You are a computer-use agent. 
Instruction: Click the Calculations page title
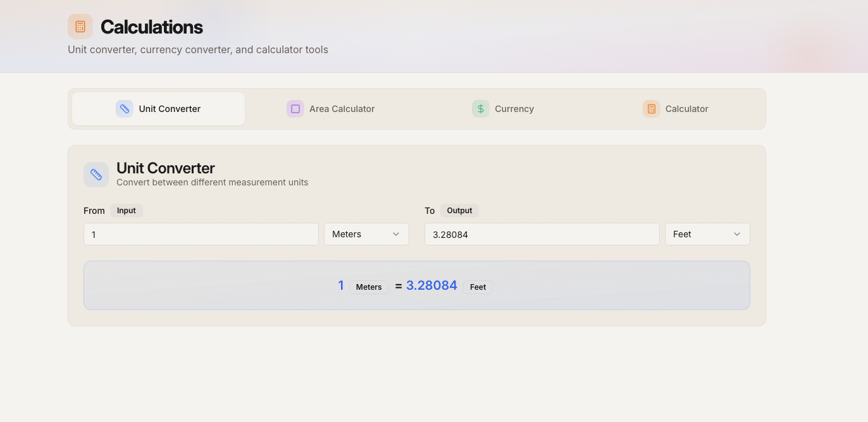[152, 27]
